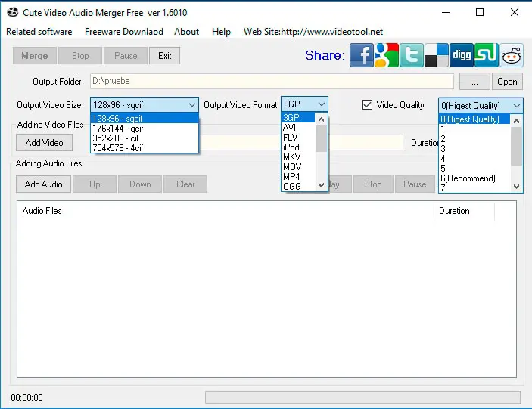Viewport: 532px width, 409px height.
Task: Browse output folder with the ... button
Action: point(474,82)
